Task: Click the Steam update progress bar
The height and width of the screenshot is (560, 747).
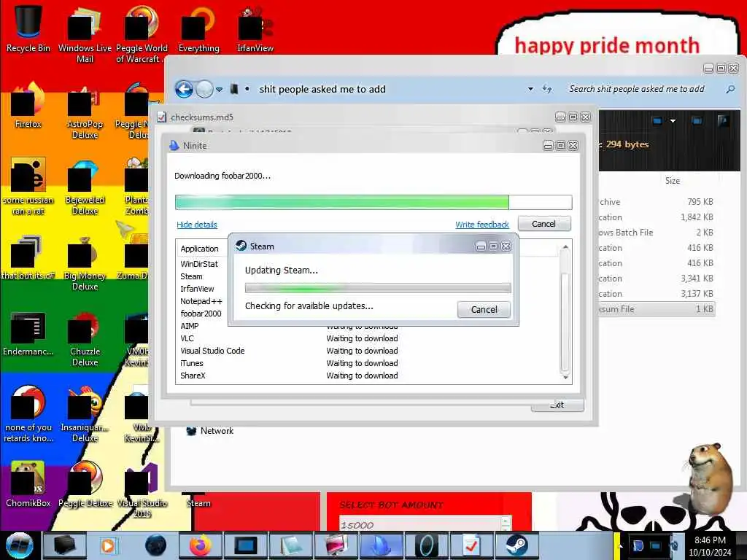Action: coord(378,288)
